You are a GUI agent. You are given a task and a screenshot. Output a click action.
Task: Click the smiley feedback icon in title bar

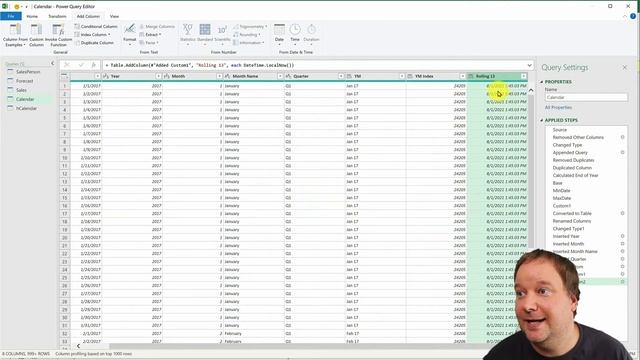17,7
